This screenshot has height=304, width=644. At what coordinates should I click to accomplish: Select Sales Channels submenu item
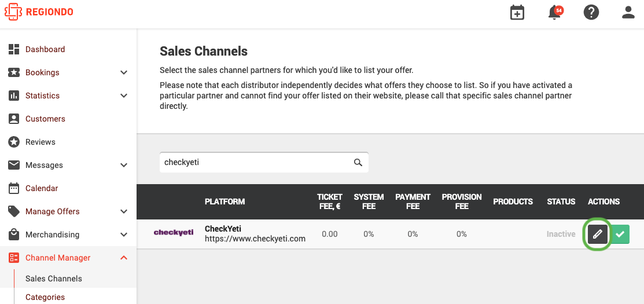coord(54,279)
